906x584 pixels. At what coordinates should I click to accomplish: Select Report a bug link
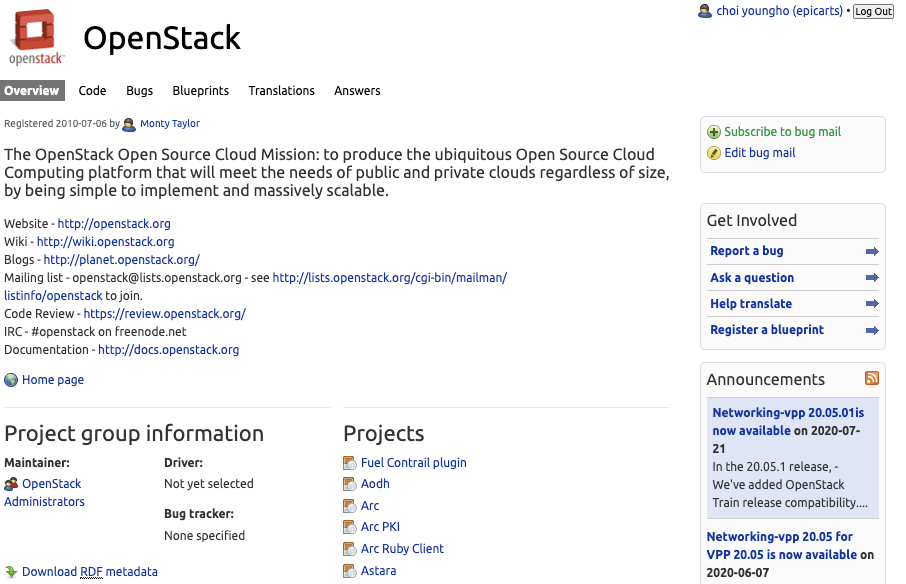[x=747, y=251]
